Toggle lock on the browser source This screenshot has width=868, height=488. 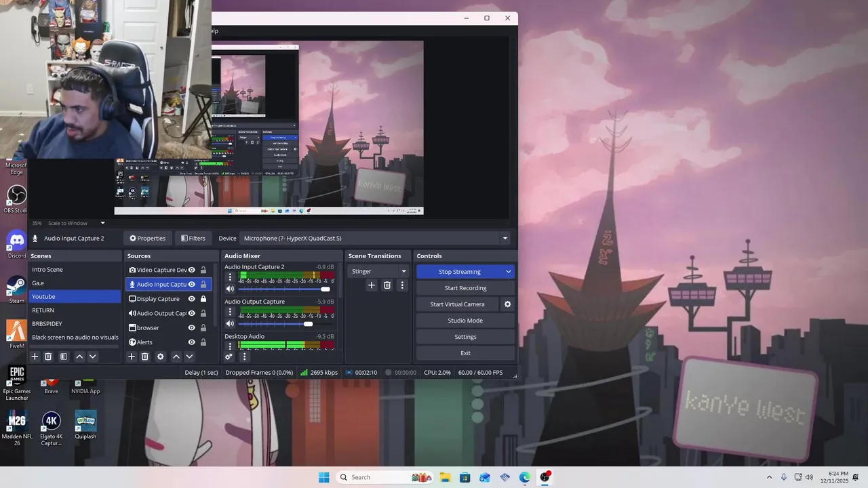click(x=203, y=328)
